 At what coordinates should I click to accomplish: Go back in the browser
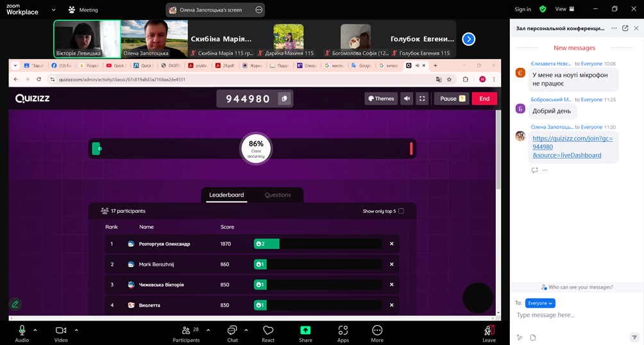click(15, 80)
